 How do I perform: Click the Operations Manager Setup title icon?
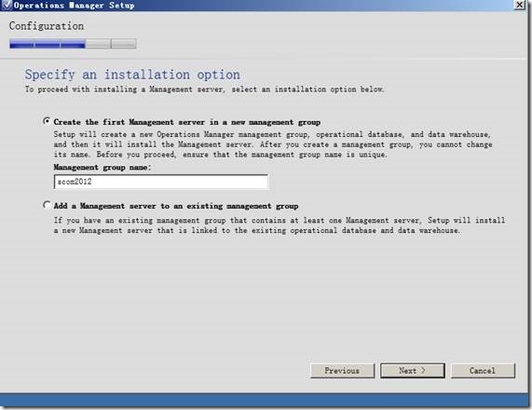(7, 5)
